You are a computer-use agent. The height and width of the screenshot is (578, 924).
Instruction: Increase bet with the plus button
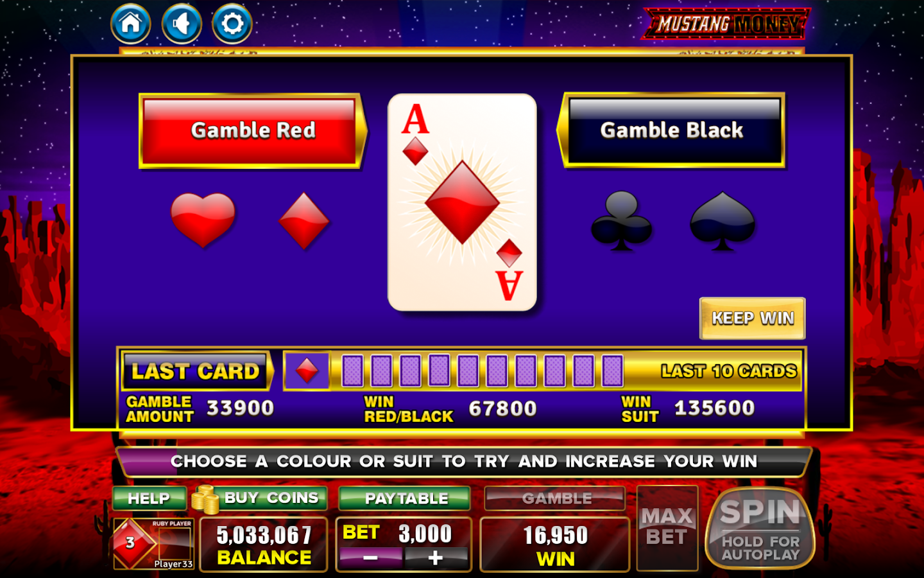436,558
